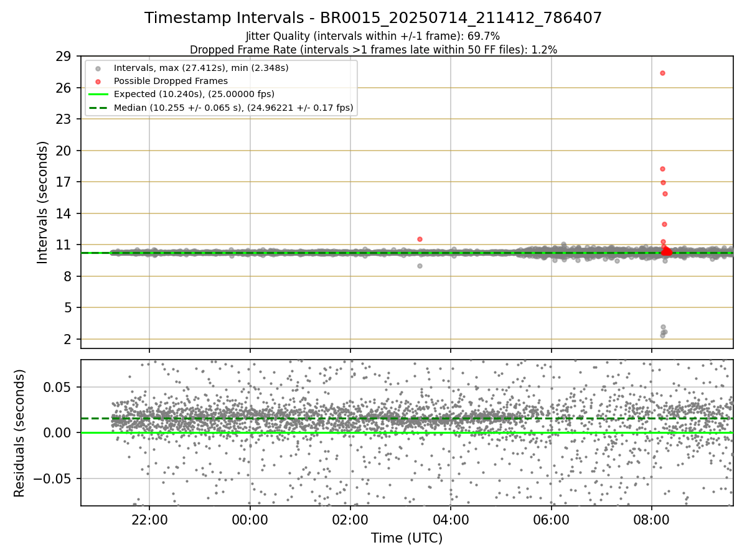
Task: Click the residuals tick label '0.00'
Action: [58, 433]
